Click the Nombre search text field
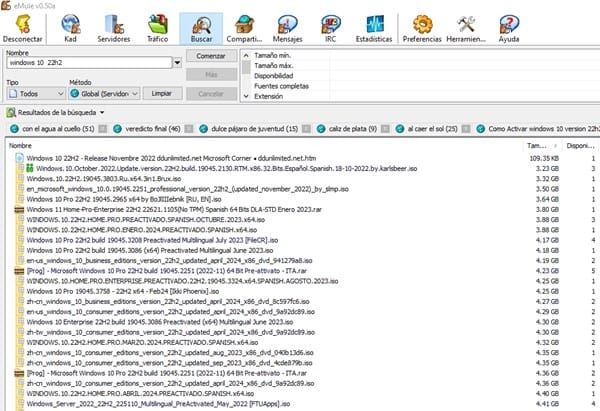The height and width of the screenshot is (411, 600). pos(89,63)
